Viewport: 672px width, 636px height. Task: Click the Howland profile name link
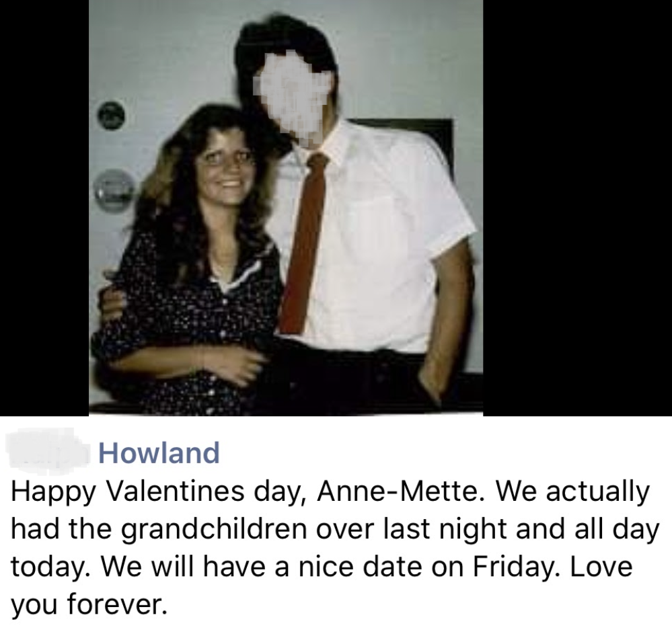pos(159,452)
